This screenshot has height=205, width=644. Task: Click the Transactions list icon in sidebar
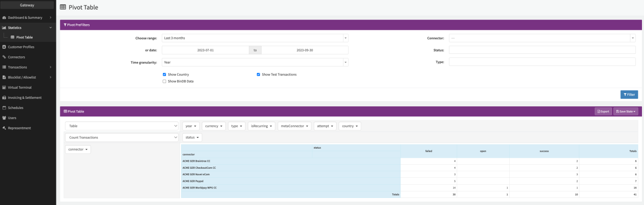pyautogui.click(x=4, y=67)
